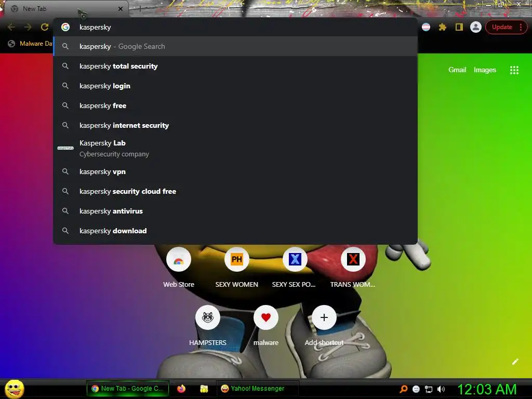Go back using the back arrow
The width and height of the screenshot is (532, 399).
click(x=11, y=27)
